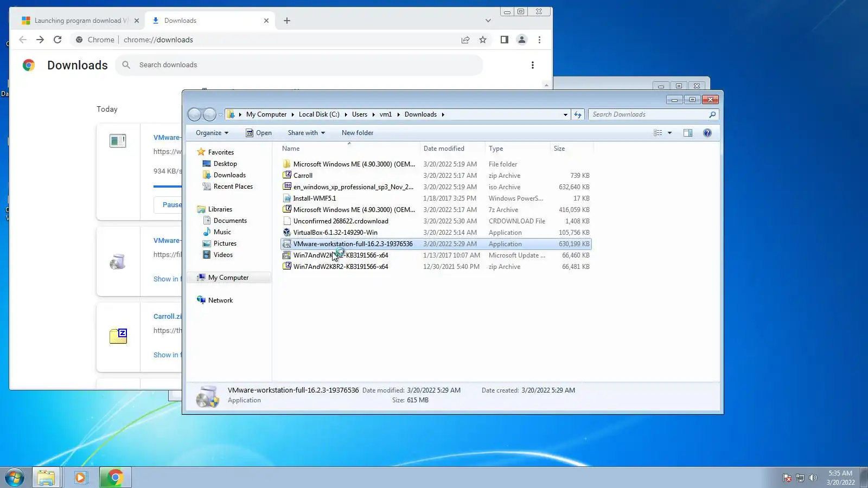Sort files by the Name column
This screenshot has height=488, width=868.
click(x=350, y=149)
